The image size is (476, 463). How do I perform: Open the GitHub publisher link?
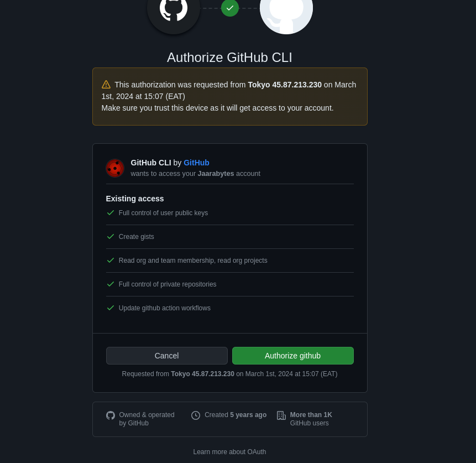tap(196, 163)
